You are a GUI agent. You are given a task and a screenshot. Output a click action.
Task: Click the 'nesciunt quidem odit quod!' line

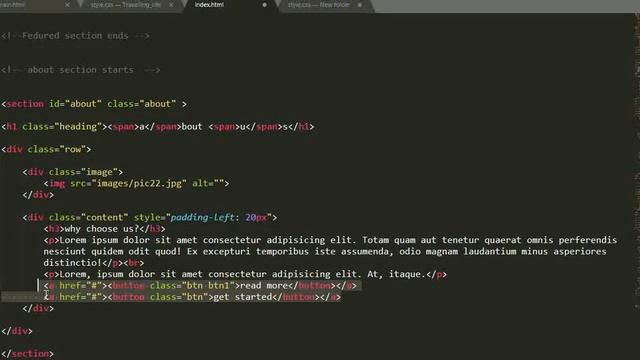(x=325, y=251)
